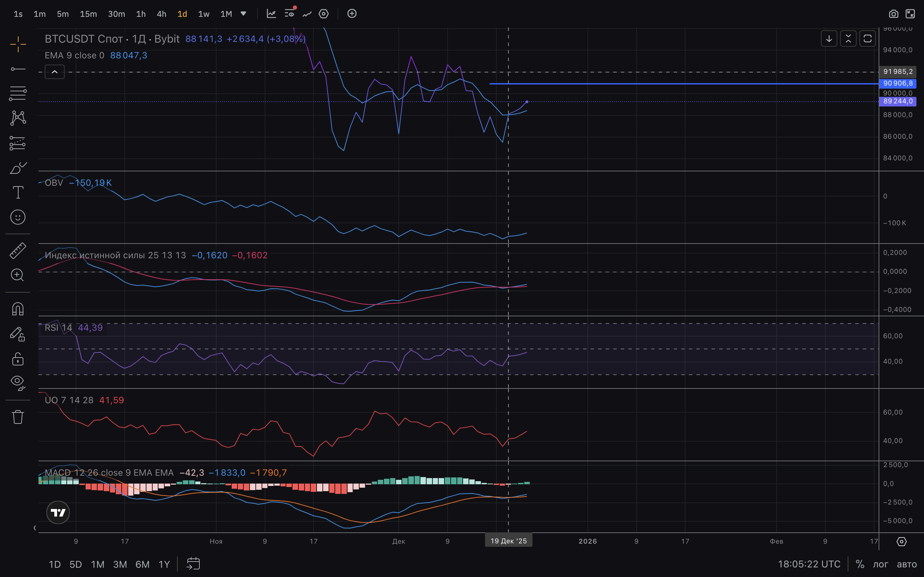
Task: Set the range to 3M
Action: [120, 564]
